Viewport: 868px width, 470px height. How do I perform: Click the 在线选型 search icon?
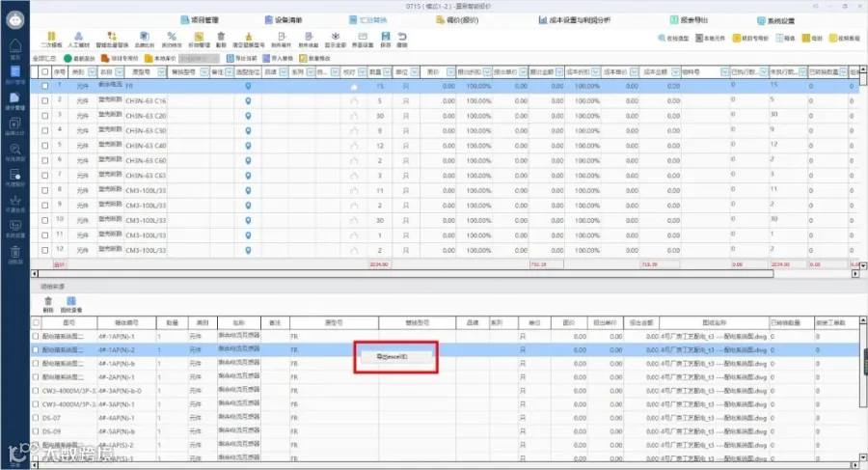(x=673, y=39)
